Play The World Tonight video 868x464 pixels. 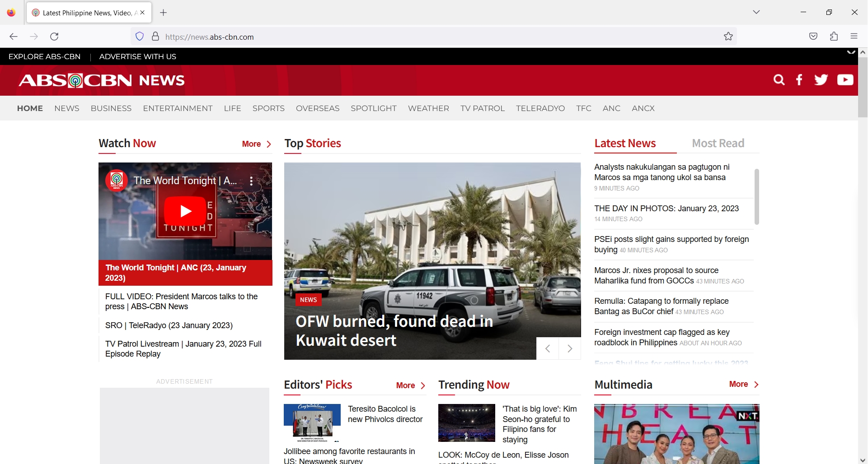coord(185,211)
